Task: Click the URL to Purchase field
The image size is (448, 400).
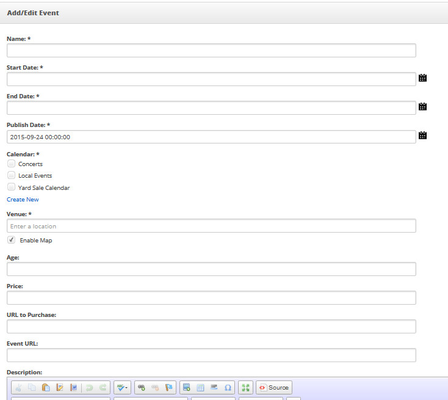Action: pyautogui.click(x=211, y=326)
